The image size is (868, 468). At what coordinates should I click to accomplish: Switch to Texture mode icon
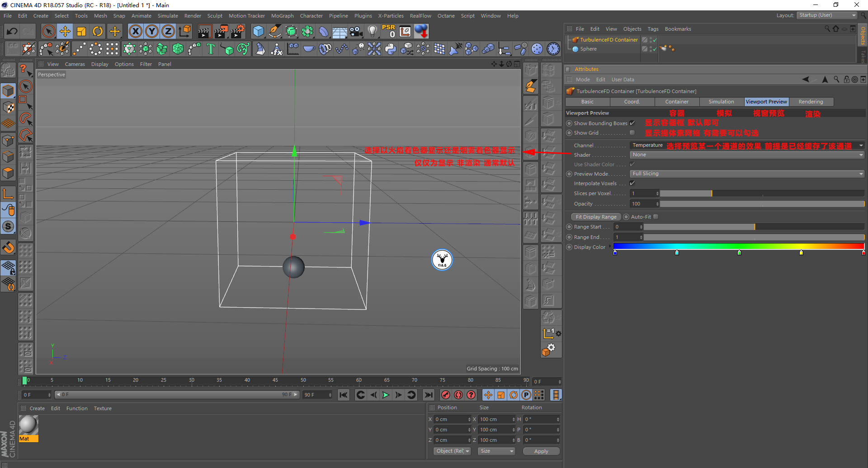8,107
